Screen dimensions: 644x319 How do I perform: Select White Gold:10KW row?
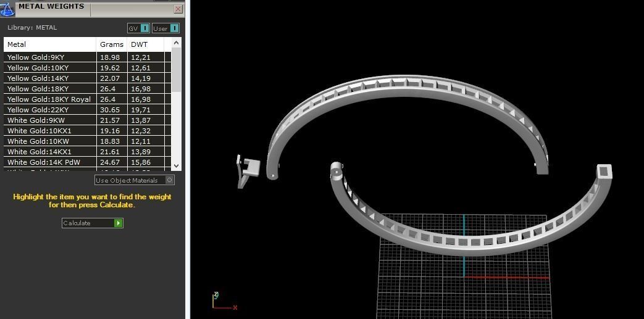pyautogui.click(x=87, y=141)
